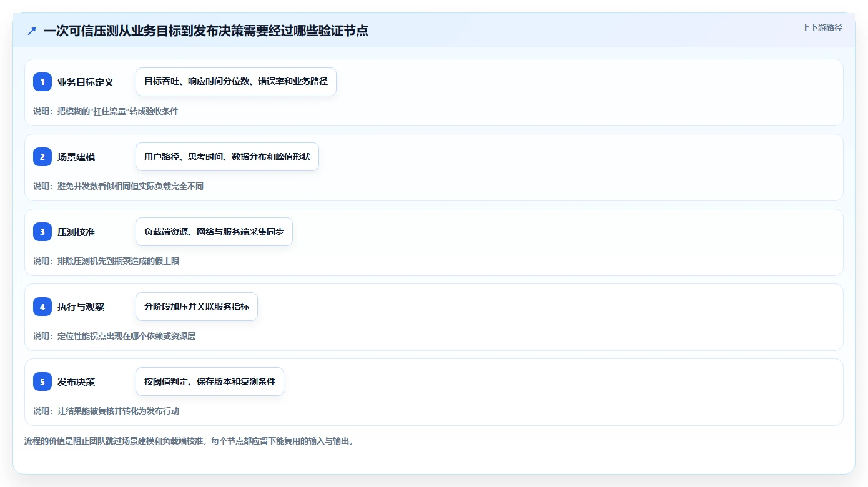Select the 按阈值判定、保存版本和复测条件 chip
The image size is (868, 487).
[x=210, y=381]
